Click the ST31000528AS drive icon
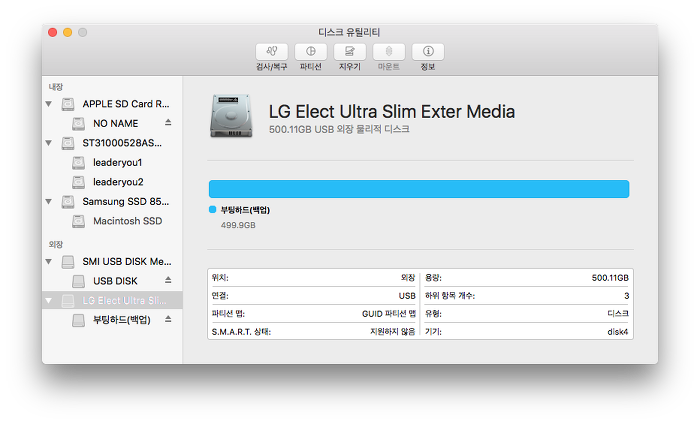 (x=68, y=143)
